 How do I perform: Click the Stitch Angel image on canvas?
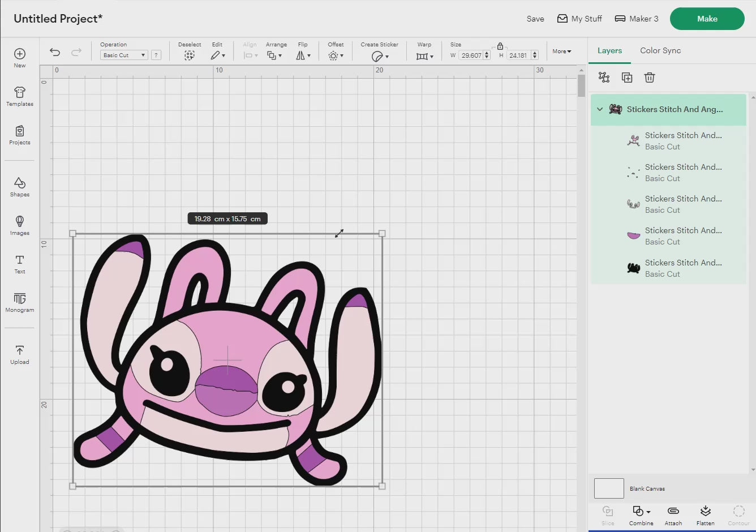click(227, 359)
